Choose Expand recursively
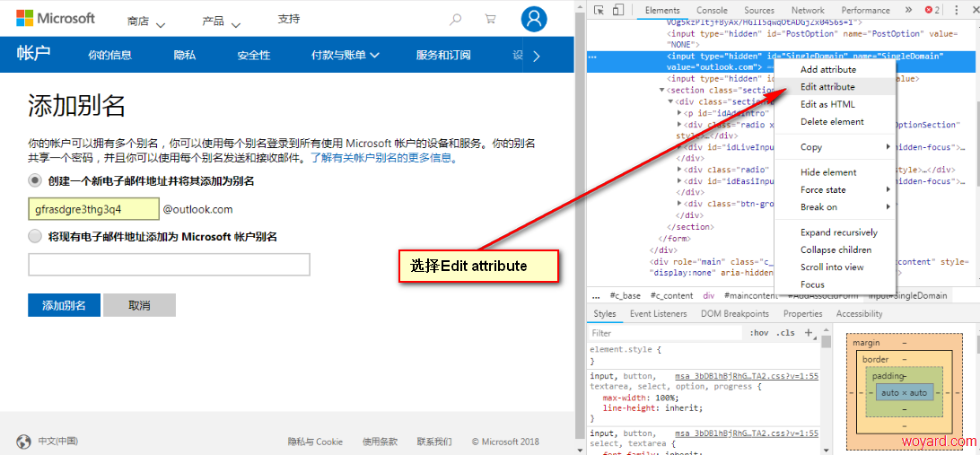 click(x=835, y=232)
